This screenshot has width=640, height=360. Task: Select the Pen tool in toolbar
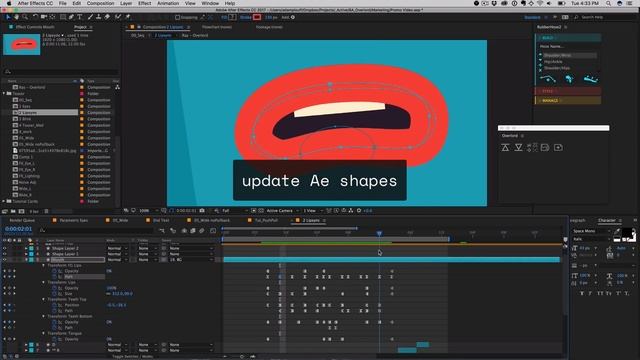click(x=71, y=17)
